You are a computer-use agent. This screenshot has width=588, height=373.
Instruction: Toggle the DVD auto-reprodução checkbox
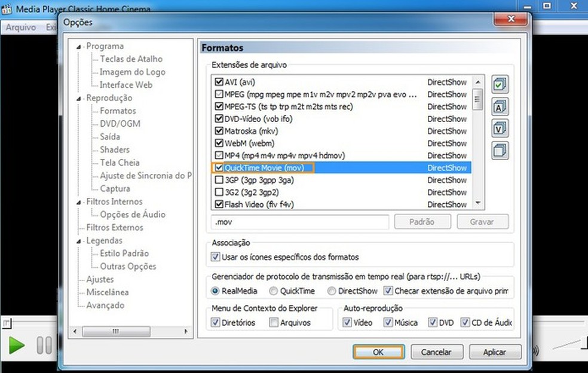[433, 322]
